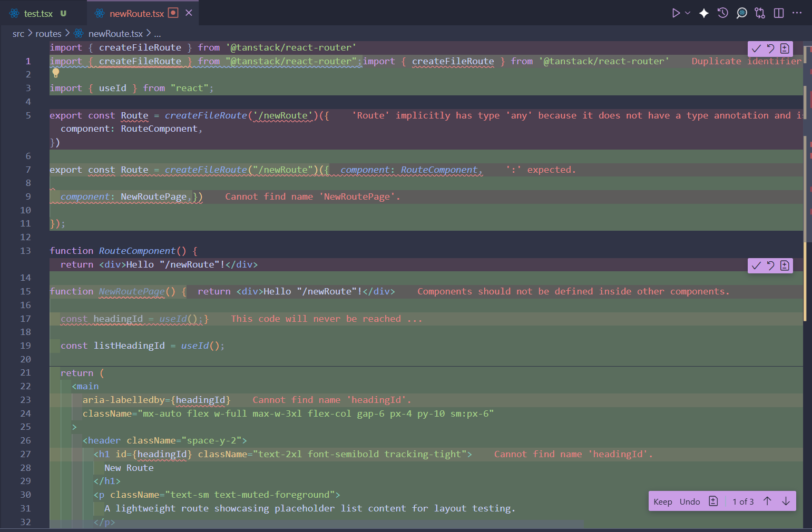Expand the routes breadcrumb folder
812x532 pixels.
(x=48, y=34)
